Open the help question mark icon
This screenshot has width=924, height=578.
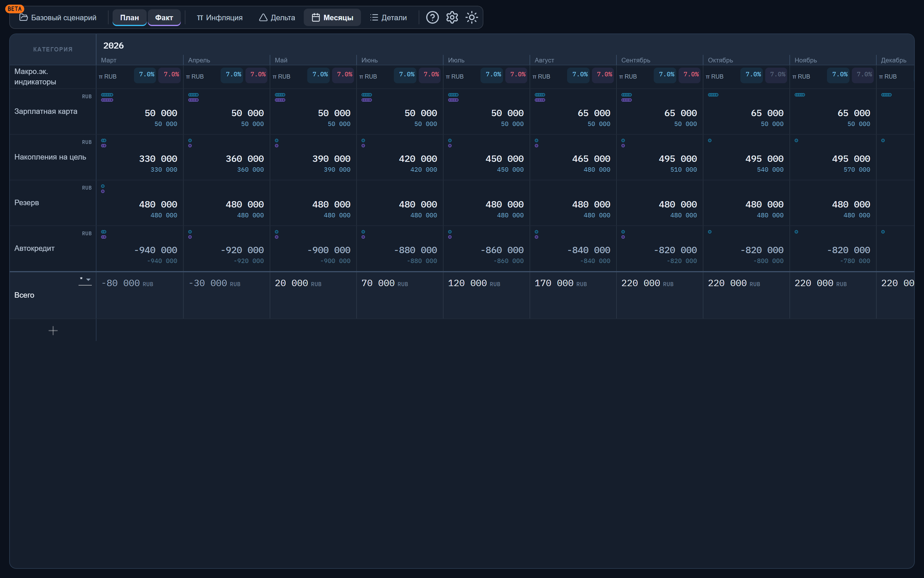(x=432, y=18)
